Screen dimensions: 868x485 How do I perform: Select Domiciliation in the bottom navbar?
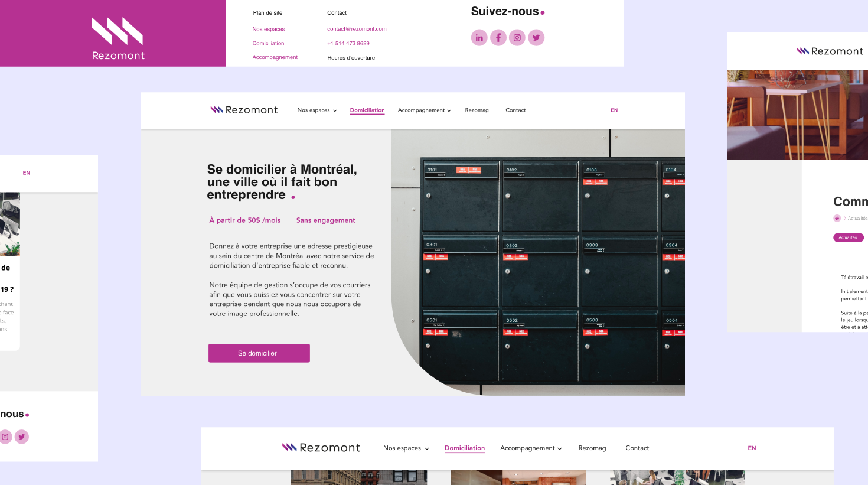tap(465, 448)
